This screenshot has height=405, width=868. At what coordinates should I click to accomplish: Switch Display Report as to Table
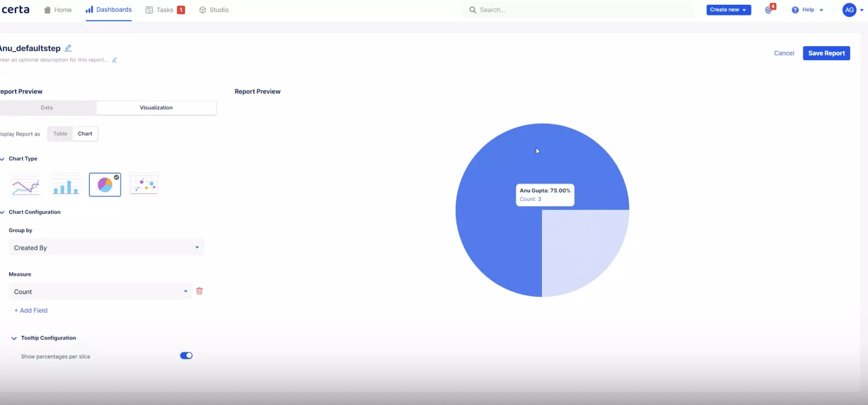60,134
